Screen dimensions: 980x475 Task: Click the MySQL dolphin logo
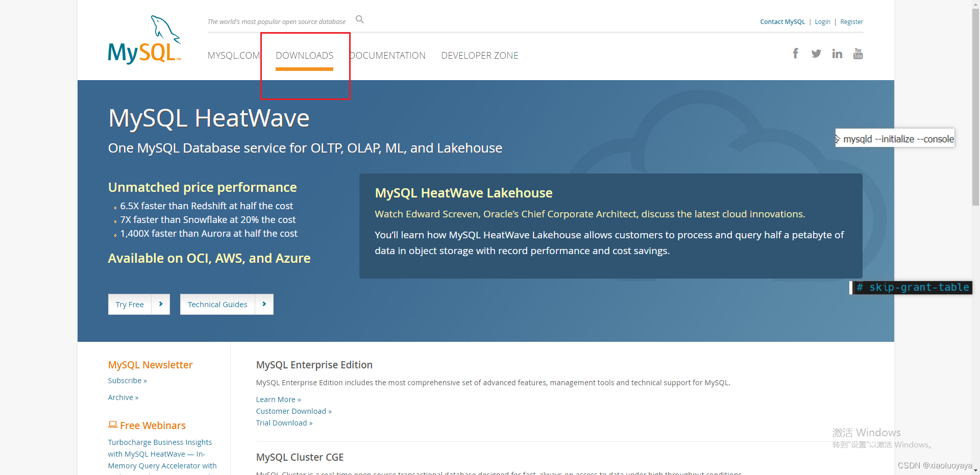click(x=144, y=40)
